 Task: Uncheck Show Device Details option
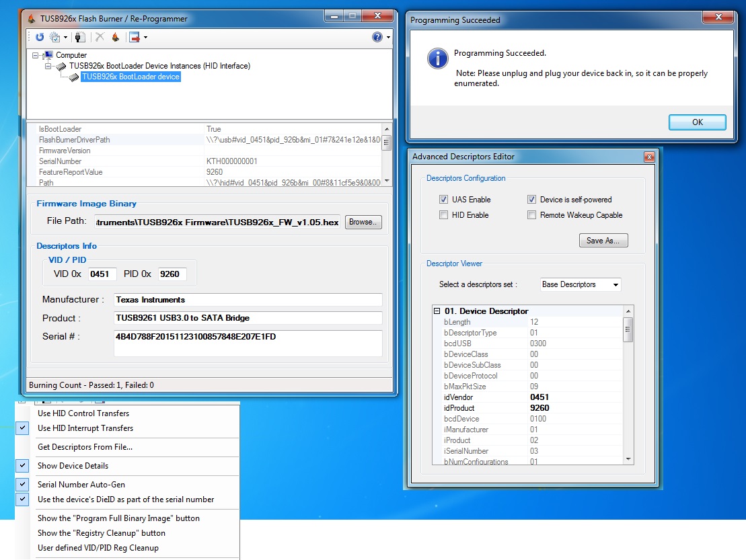coord(22,465)
